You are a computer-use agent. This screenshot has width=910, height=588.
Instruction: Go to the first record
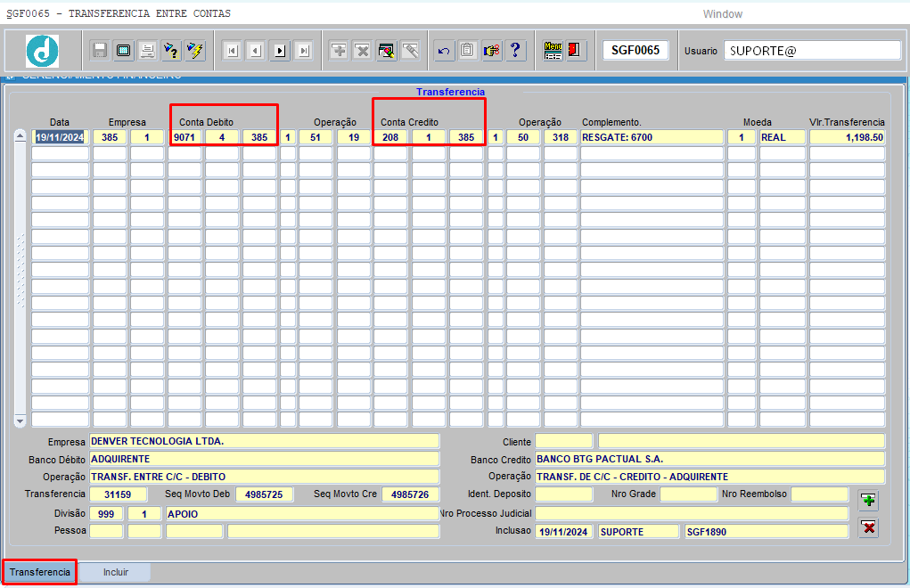(232, 51)
